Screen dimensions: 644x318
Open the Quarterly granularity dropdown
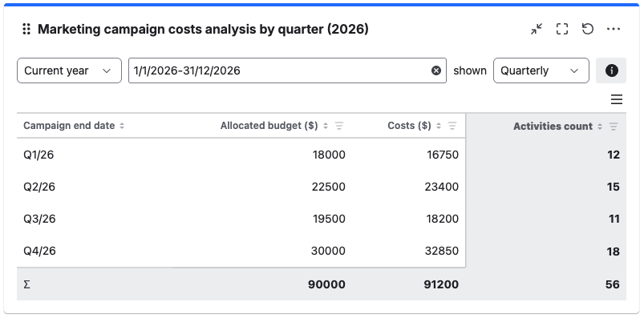point(541,70)
